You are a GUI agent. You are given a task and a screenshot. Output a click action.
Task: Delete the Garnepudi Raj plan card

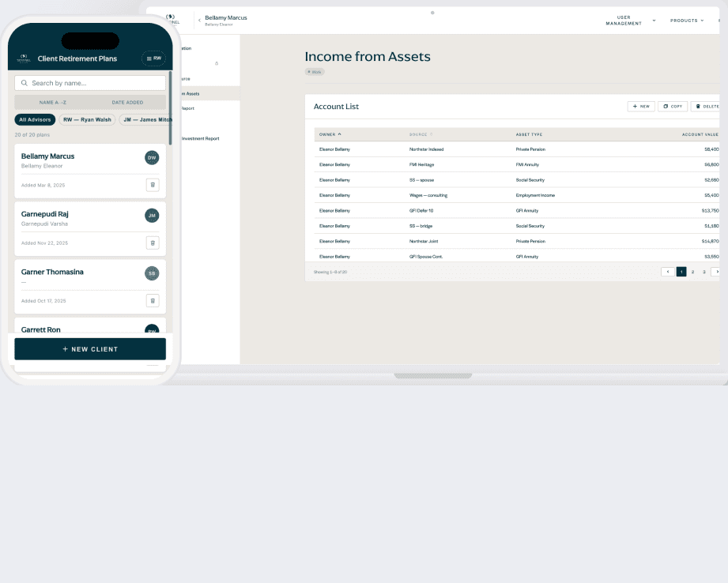coord(153,243)
